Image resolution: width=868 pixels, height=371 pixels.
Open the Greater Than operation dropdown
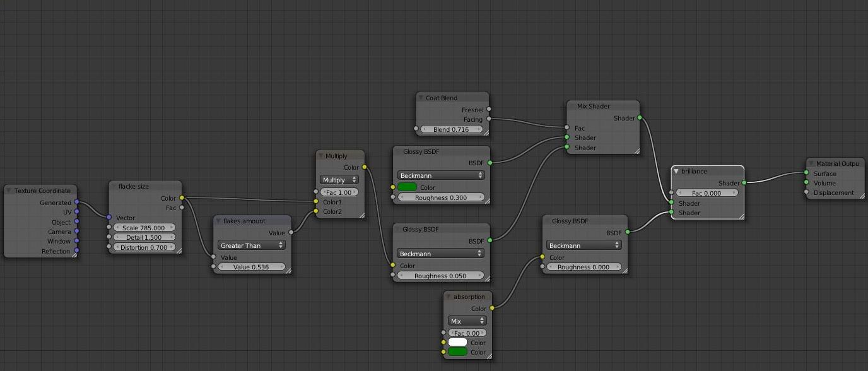point(252,245)
